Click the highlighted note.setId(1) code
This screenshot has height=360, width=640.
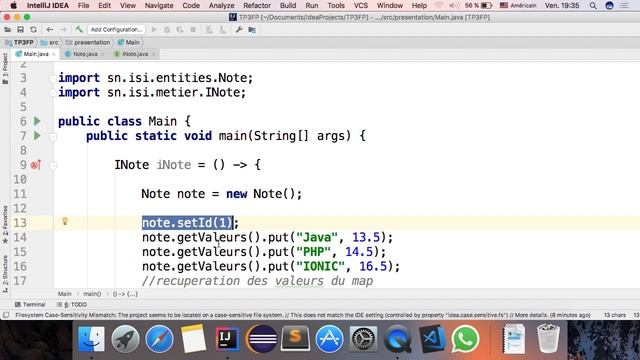(187, 222)
